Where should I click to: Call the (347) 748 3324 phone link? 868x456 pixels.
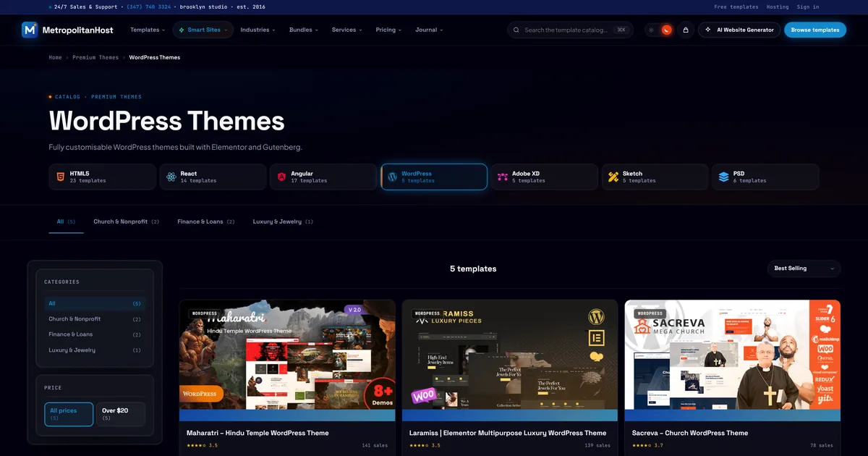tap(149, 7)
